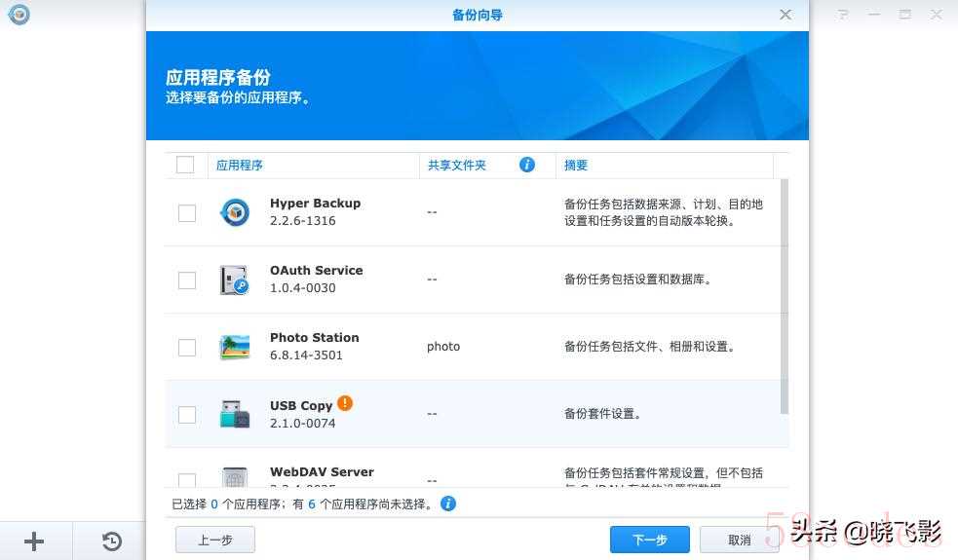Click version text 2.1.0-0074
The height and width of the screenshot is (560, 958).
[x=303, y=424]
